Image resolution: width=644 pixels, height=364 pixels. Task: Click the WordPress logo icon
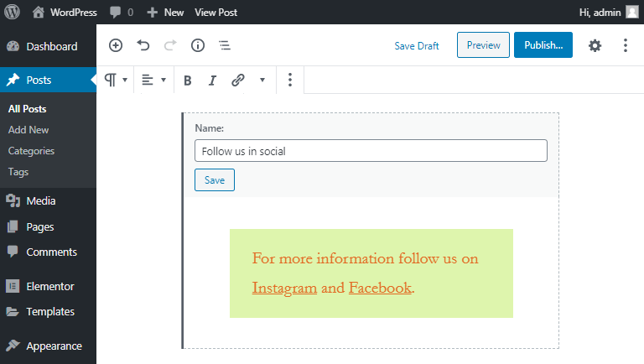(12, 12)
